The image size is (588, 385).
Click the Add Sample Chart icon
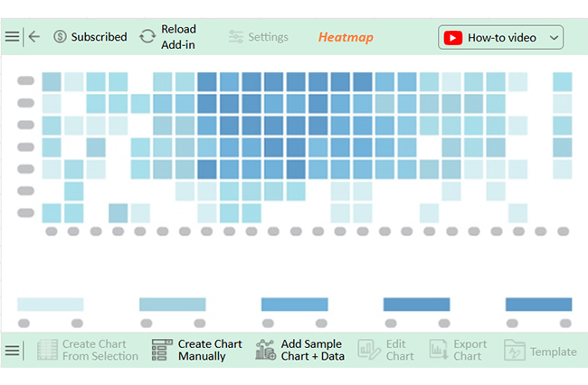[x=265, y=351]
